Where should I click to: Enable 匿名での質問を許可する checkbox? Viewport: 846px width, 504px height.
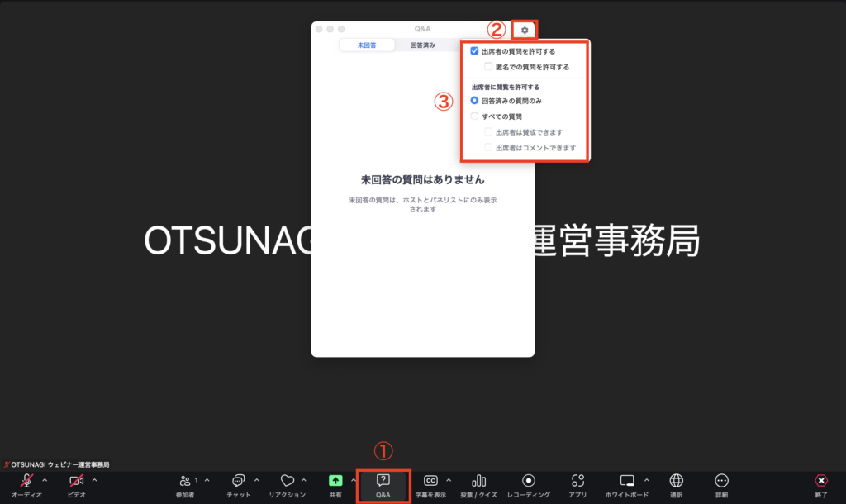point(489,67)
